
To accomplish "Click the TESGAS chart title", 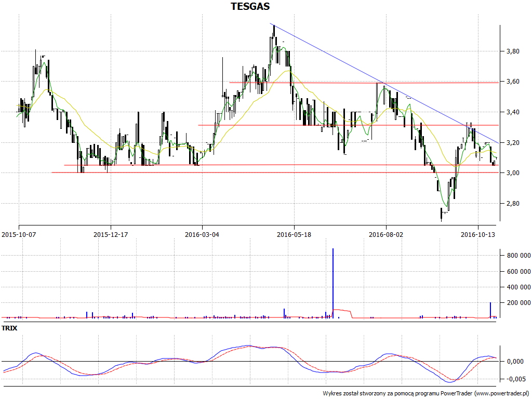I will 250,6.
